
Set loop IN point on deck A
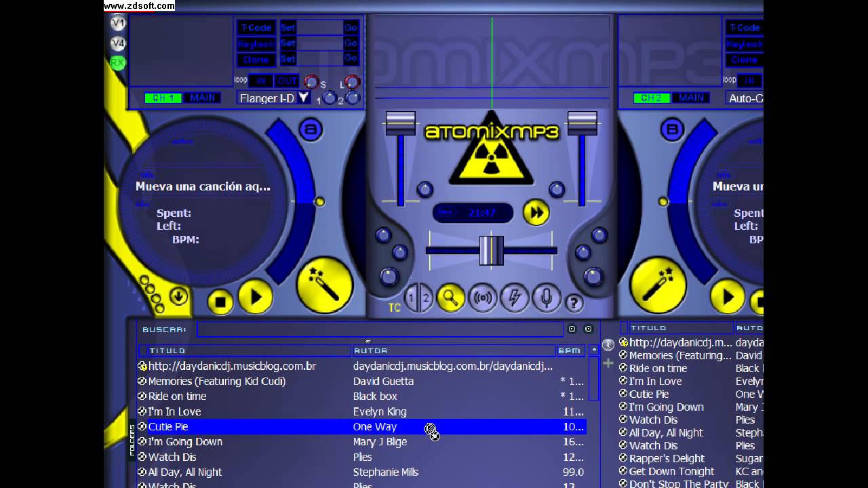(260, 81)
